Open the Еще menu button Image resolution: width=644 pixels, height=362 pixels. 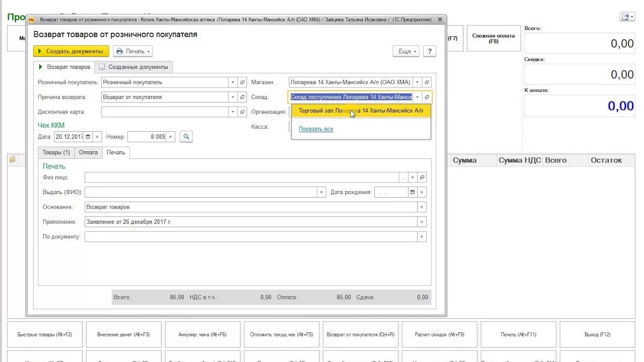tap(406, 51)
